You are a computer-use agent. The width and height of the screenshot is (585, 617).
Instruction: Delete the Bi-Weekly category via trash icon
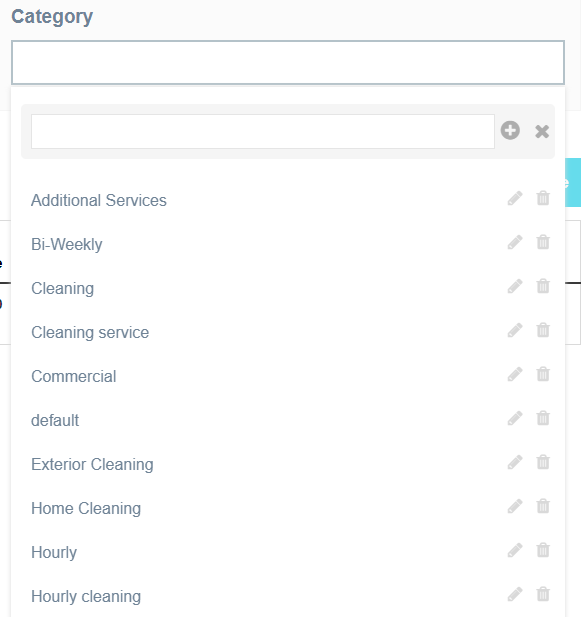(543, 242)
